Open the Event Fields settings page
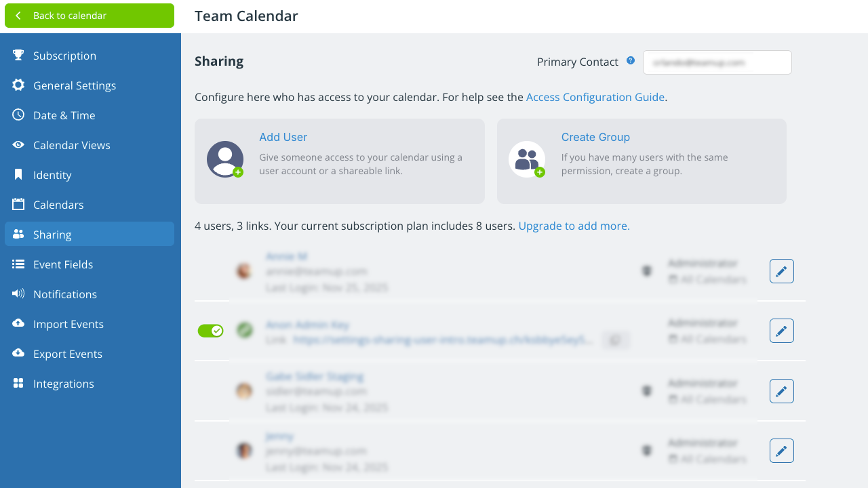This screenshot has width=868, height=488. pos(62,264)
